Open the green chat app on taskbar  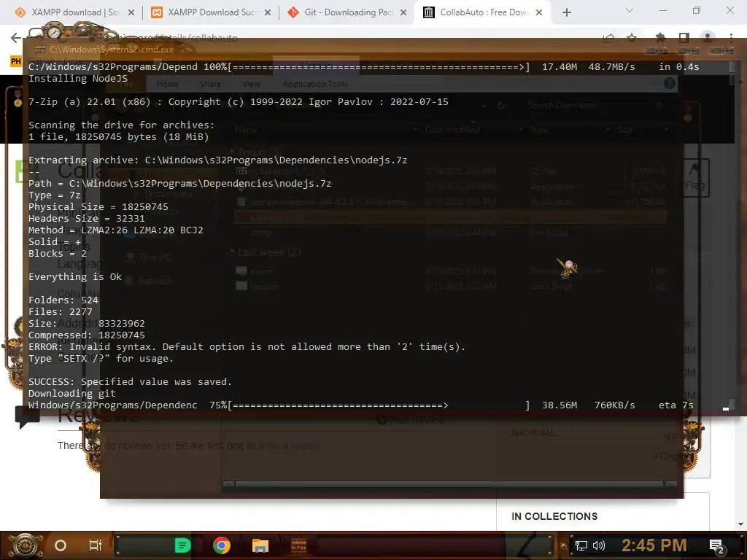tap(182, 545)
